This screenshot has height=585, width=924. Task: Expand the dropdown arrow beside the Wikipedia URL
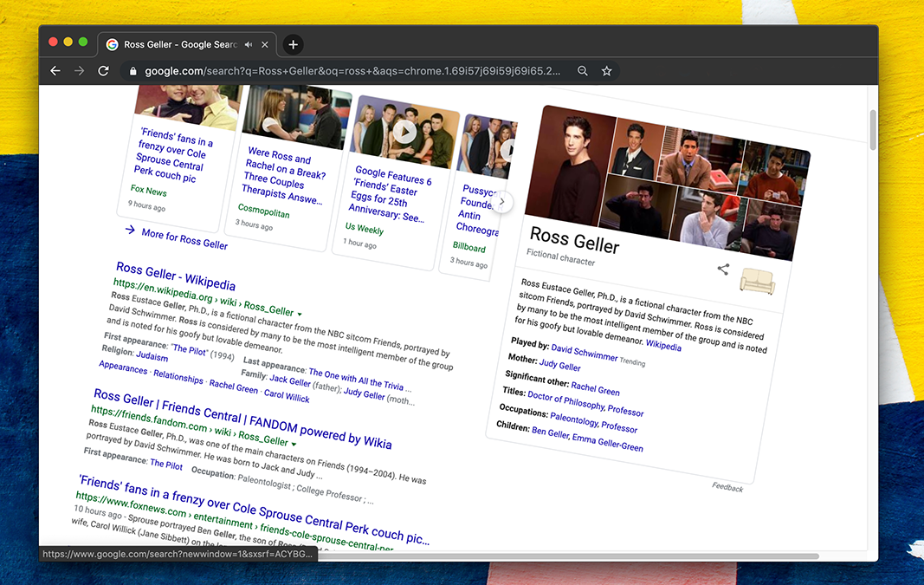[x=300, y=313]
